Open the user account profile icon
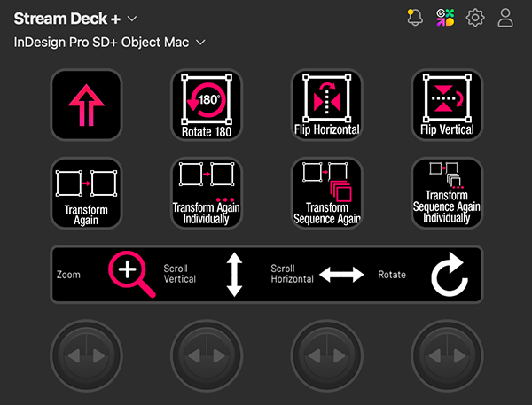Image resolution: width=532 pixels, height=405 pixels. pyautogui.click(x=505, y=18)
